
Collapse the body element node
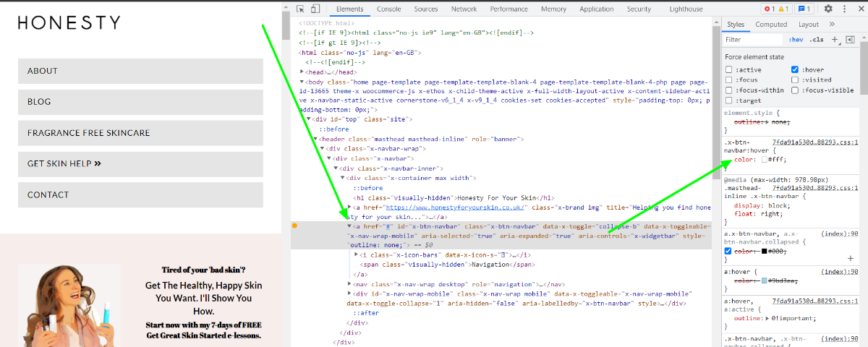pos(302,82)
